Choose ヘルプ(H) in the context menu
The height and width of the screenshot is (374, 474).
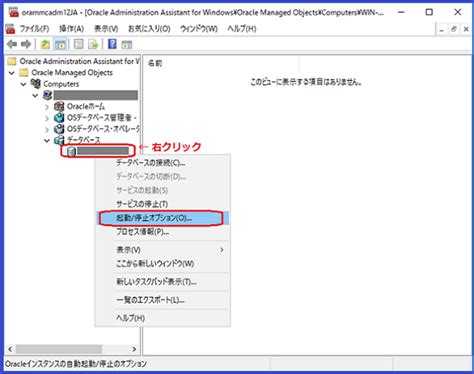tap(163, 318)
